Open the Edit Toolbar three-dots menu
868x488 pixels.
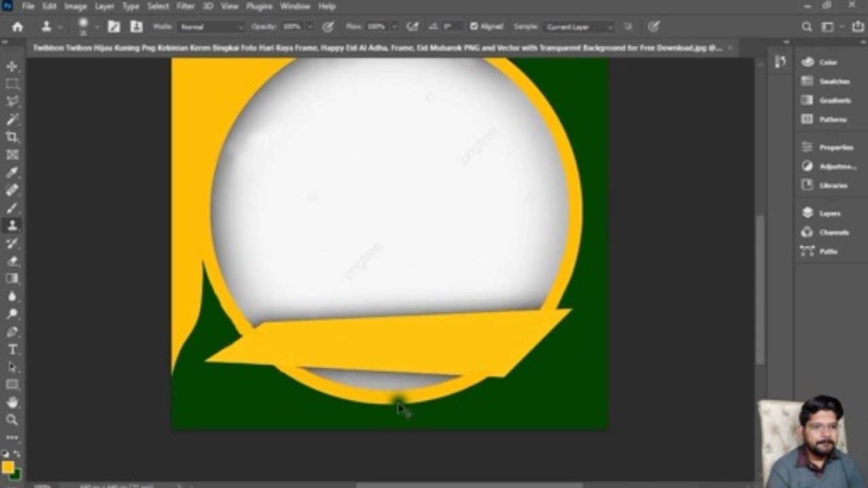(x=12, y=437)
